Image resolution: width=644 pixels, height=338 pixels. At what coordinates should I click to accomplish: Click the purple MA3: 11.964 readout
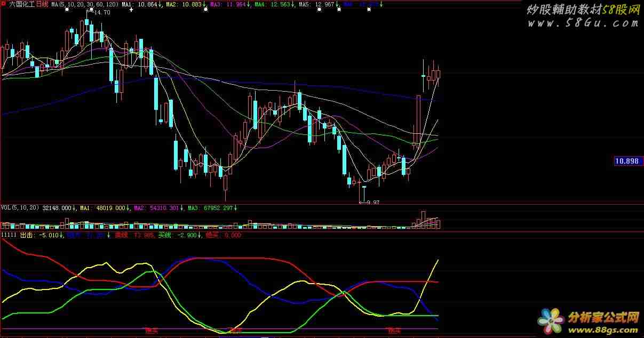pos(228,4)
